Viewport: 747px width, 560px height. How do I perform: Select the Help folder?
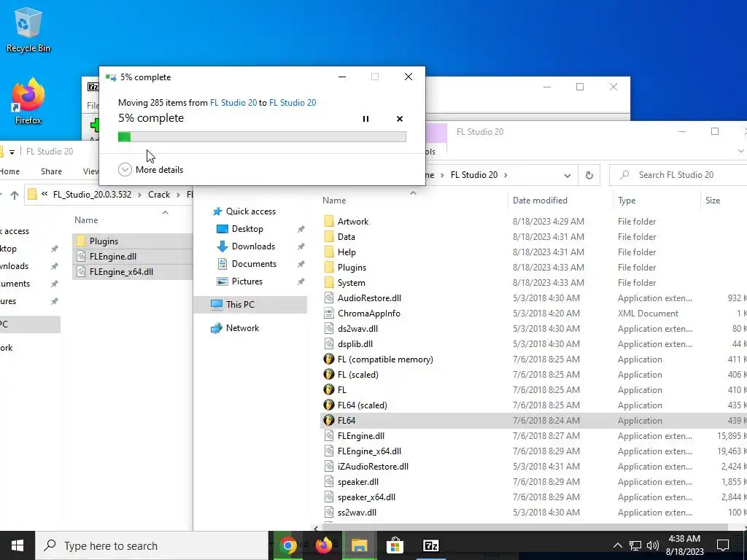tap(347, 252)
